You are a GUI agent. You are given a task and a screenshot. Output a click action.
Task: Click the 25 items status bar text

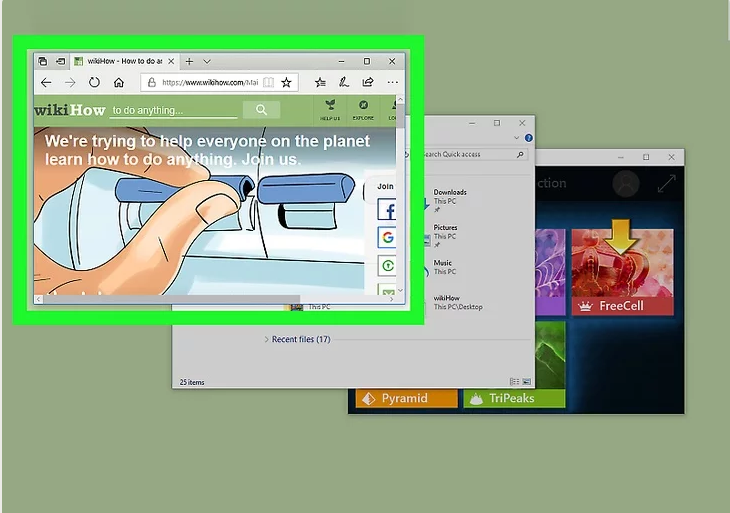pos(192,382)
